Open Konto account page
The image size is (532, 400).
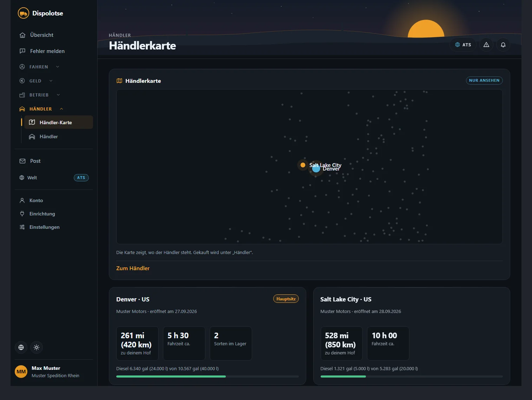(54, 200)
